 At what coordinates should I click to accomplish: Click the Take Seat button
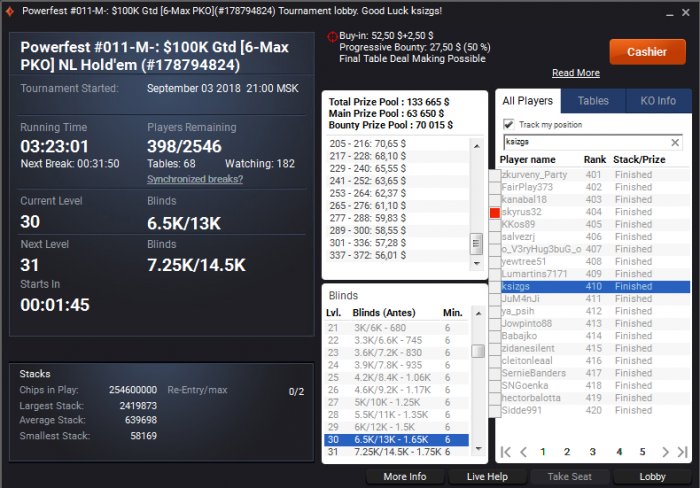coord(570,476)
